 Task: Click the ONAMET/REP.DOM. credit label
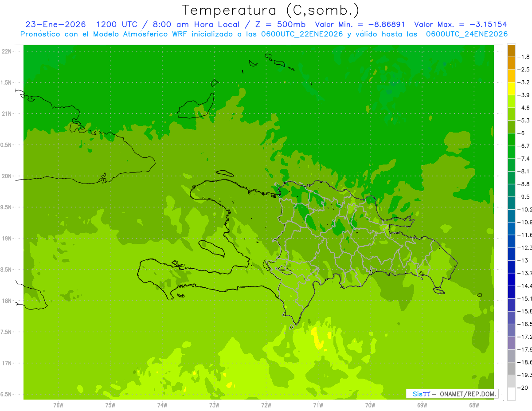pyautogui.click(x=467, y=394)
